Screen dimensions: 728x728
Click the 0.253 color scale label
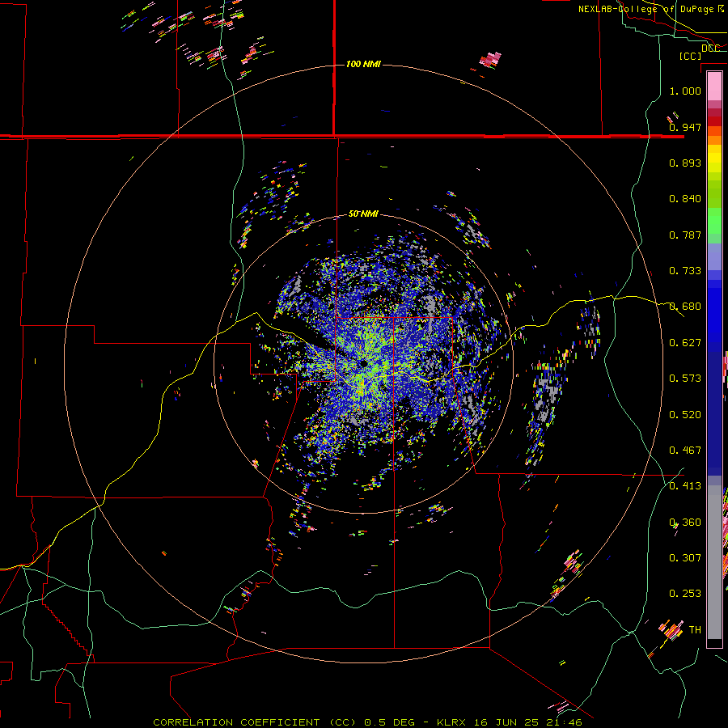[685, 594]
